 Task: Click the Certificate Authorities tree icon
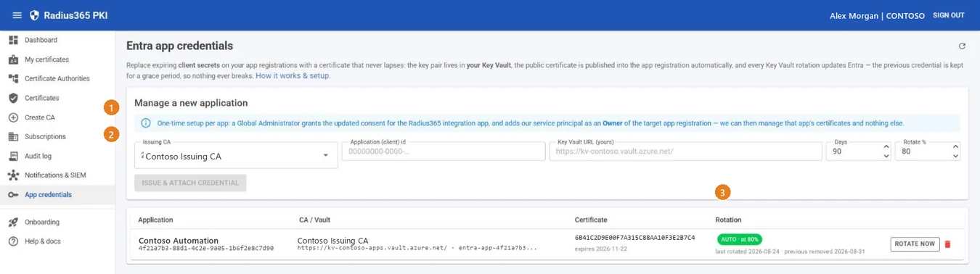tap(13, 78)
